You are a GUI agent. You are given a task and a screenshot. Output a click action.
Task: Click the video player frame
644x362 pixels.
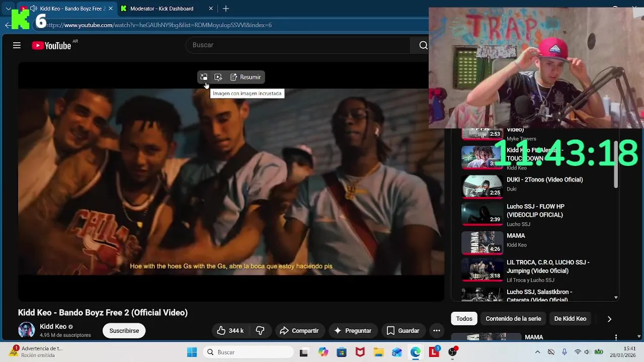[231, 182]
